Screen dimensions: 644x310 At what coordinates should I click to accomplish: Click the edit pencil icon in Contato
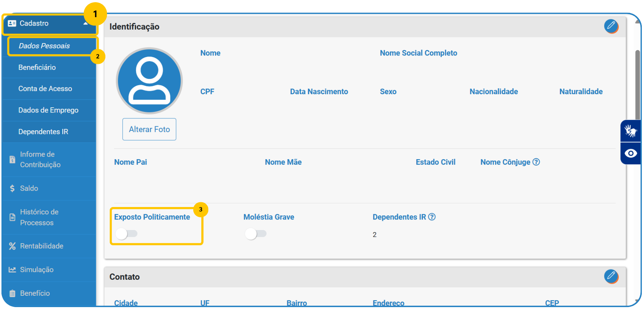click(x=611, y=276)
